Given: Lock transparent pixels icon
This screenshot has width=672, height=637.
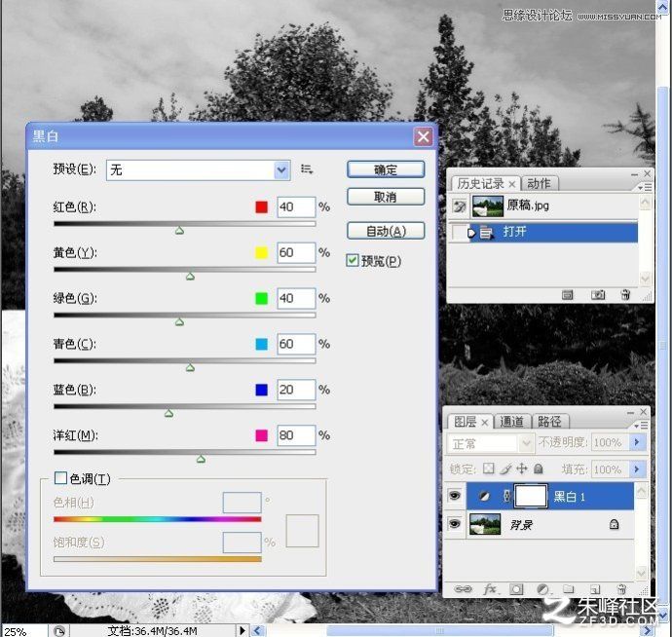Looking at the screenshot, I should [x=489, y=468].
